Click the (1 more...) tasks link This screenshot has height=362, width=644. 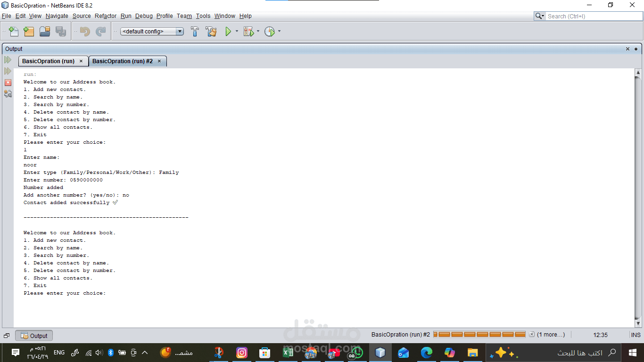tap(551, 335)
